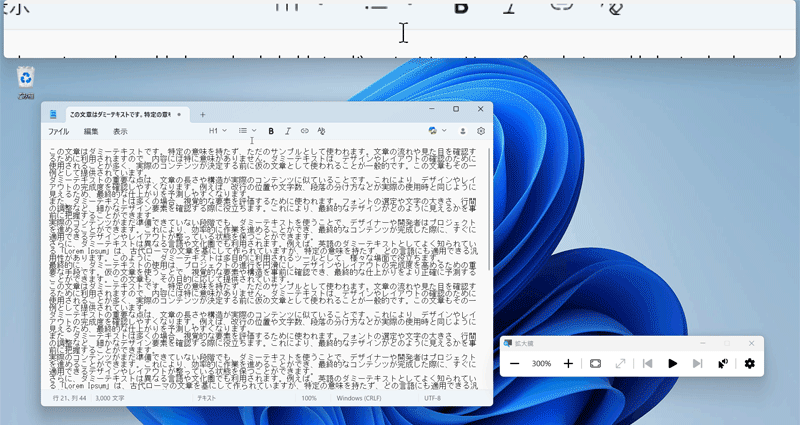Select Magnifier read-from-here cursor icon
The image size is (800, 425).
pyautogui.click(x=723, y=363)
